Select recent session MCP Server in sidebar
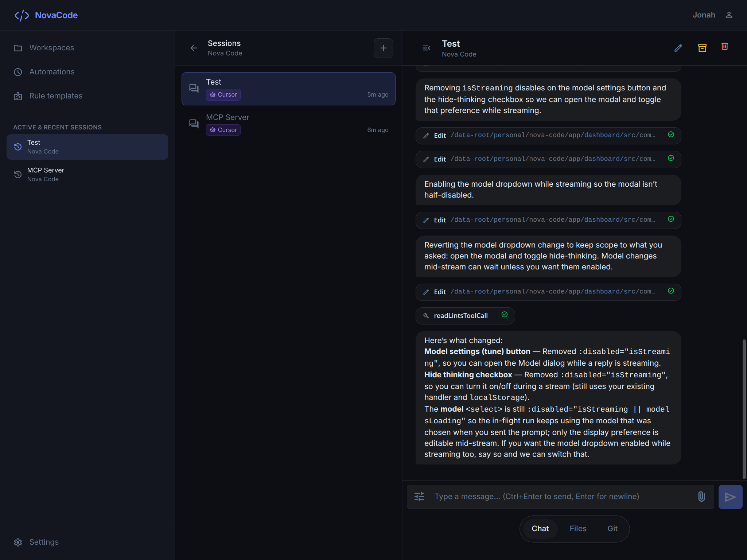 click(87, 175)
